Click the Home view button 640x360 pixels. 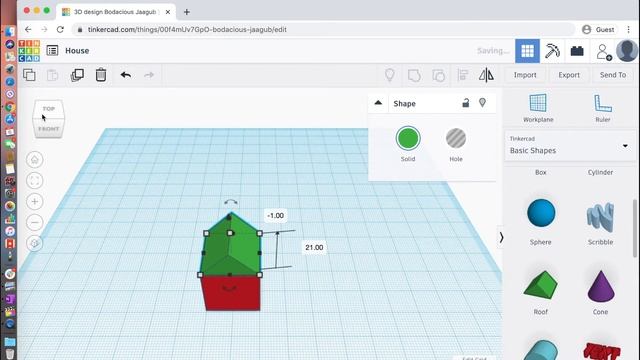pos(35,160)
